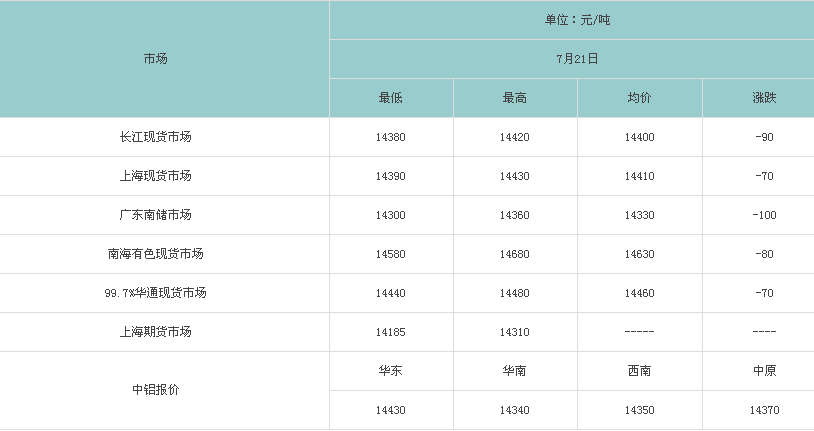814x431 pixels.
Task: Click the 市场 column header
Action: coord(156,59)
